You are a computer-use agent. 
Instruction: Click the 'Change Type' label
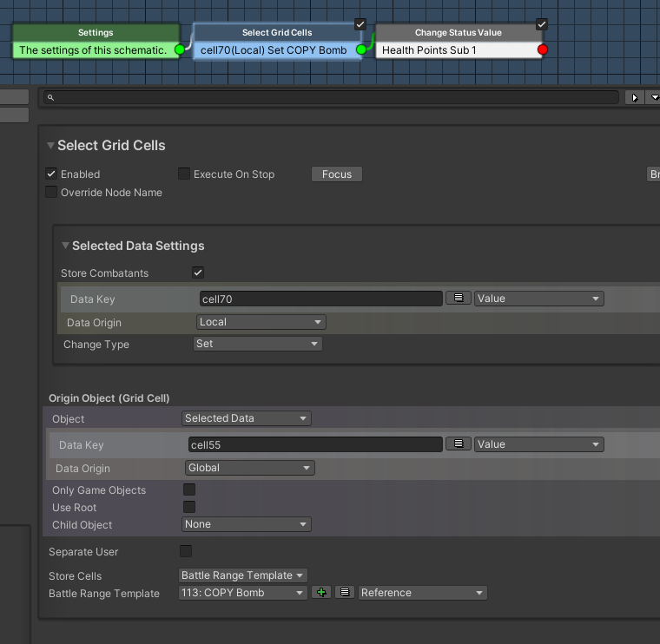(96, 344)
